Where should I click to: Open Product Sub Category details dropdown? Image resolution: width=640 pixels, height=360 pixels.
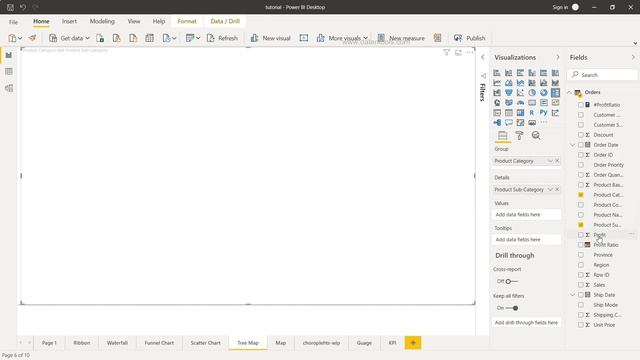pos(550,189)
